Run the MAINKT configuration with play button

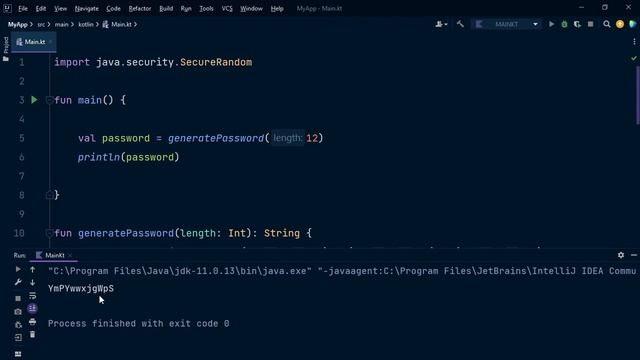pyautogui.click(x=551, y=24)
